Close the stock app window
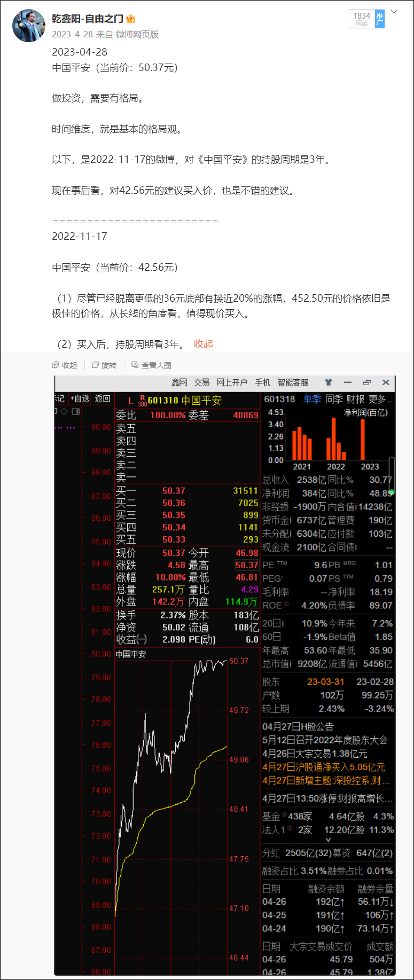The image size is (414, 980). [386, 382]
